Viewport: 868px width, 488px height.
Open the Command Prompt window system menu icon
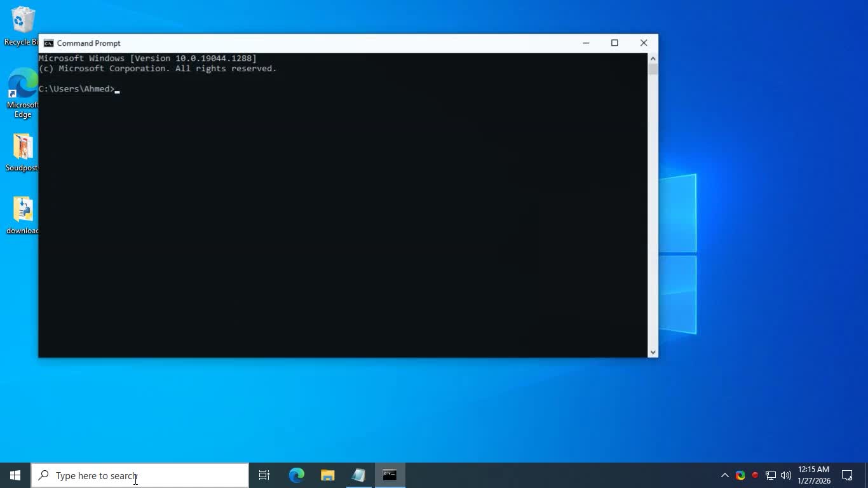48,43
